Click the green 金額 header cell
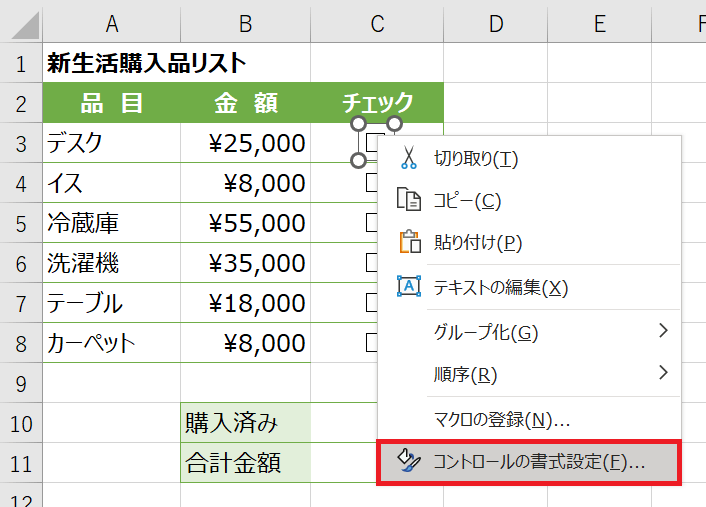The height and width of the screenshot is (507, 706). tap(245, 103)
